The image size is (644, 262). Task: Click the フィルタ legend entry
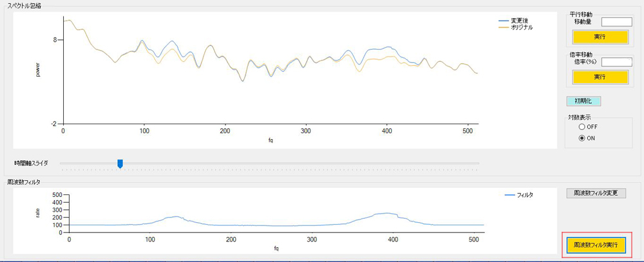[x=519, y=194]
